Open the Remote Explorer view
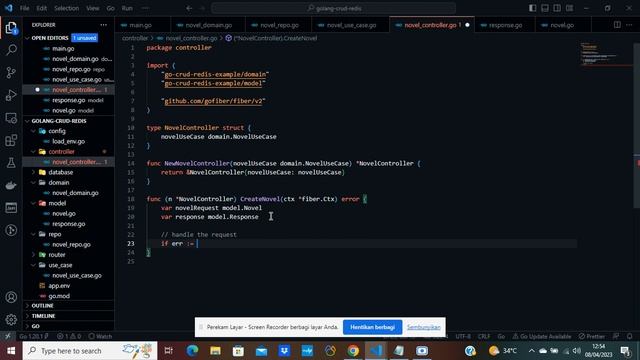 pos(11,118)
